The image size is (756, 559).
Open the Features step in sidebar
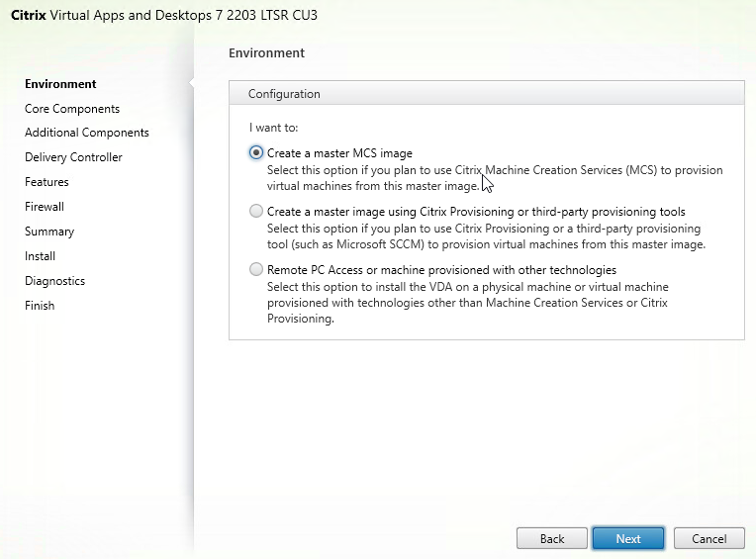(47, 182)
